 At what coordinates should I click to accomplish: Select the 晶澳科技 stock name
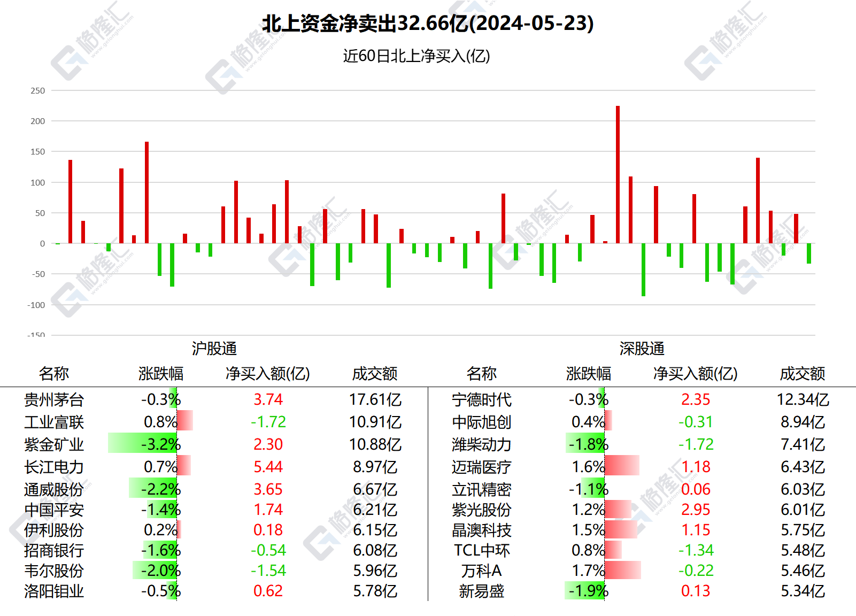coord(482,530)
